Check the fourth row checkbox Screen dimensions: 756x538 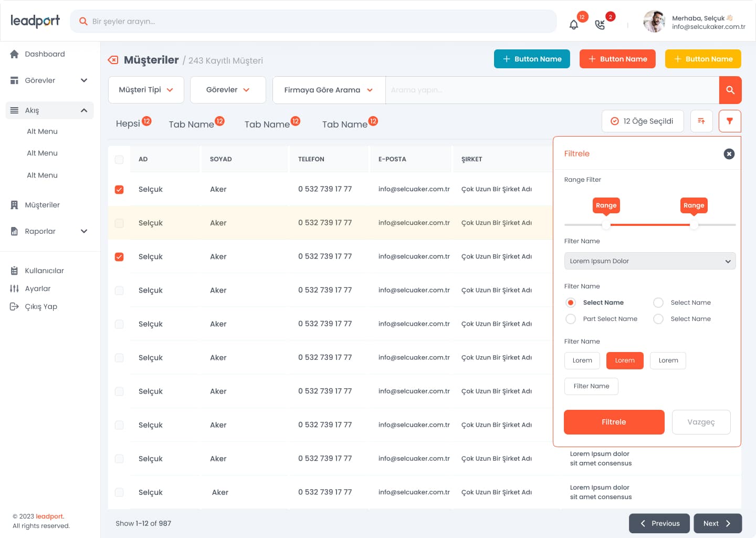[119, 291]
